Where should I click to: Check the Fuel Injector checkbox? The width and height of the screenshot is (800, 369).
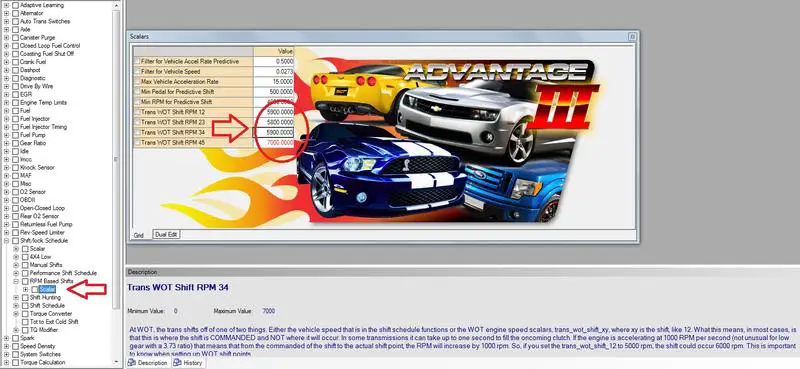pos(15,119)
